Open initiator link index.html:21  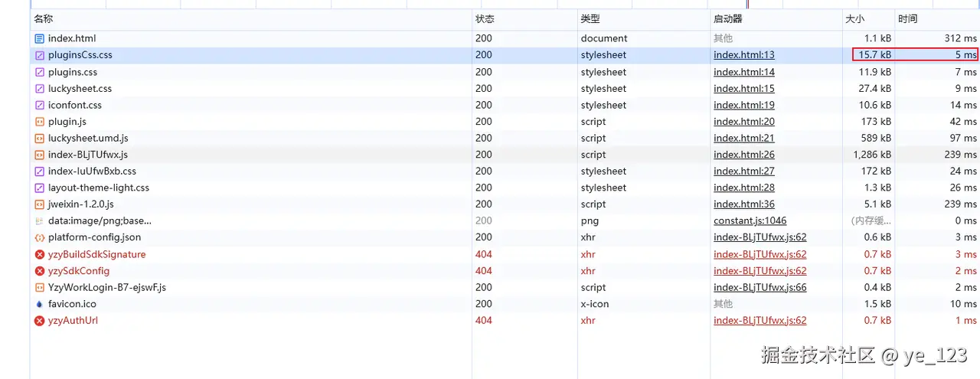[744, 139]
